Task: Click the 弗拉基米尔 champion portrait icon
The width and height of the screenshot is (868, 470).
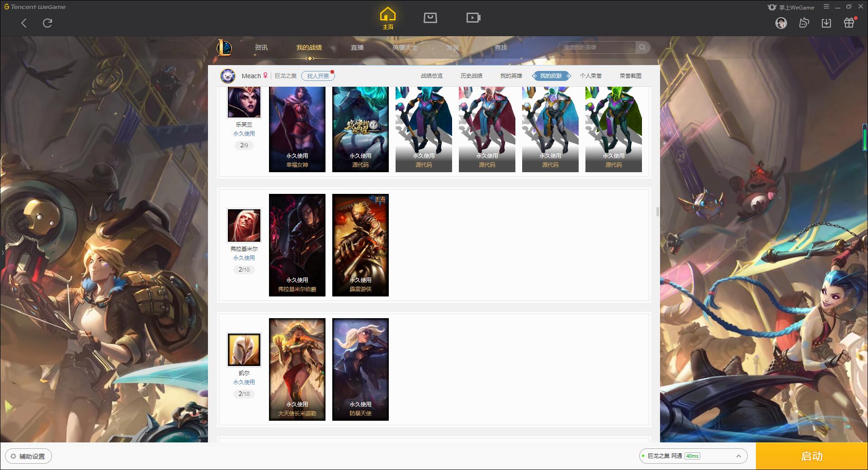Action: click(244, 226)
